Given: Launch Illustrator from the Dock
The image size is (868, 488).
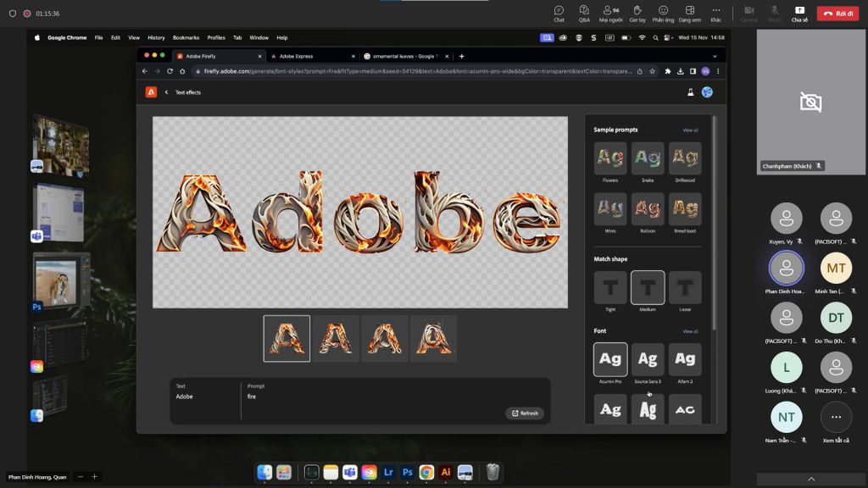Looking at the screenshot, I should tap(446, 472).
